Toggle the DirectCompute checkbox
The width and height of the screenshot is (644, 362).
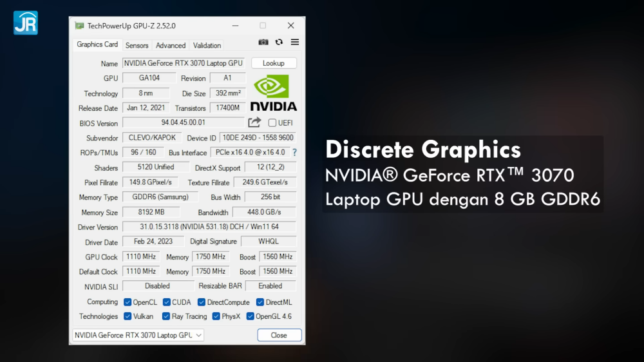pos(201,303)
